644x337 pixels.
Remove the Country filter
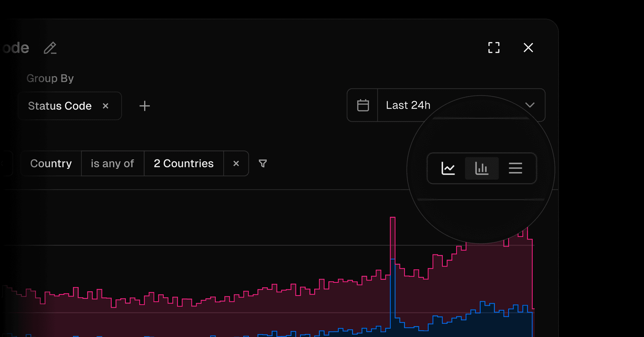tap(236, 164)
